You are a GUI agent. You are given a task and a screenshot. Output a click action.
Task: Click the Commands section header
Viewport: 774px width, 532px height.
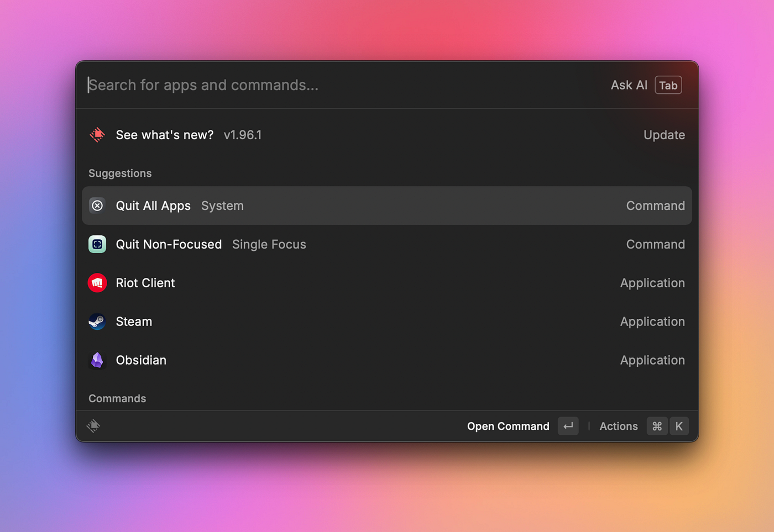coord(117,398)
